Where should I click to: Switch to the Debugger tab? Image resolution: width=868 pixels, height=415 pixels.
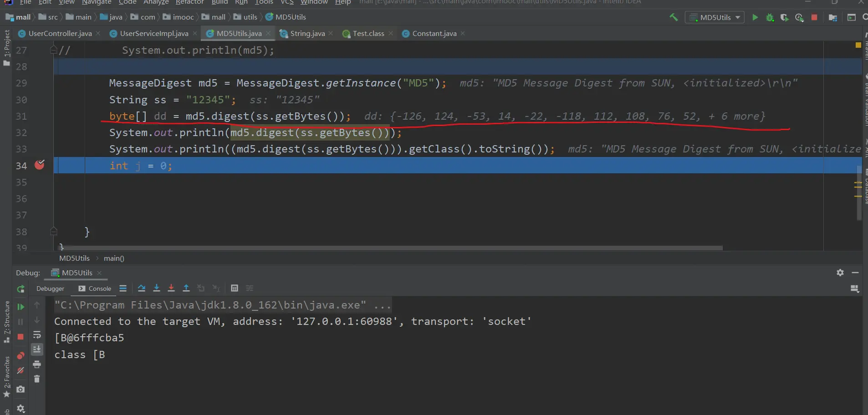pyautogui.click(x=50, y=288)
